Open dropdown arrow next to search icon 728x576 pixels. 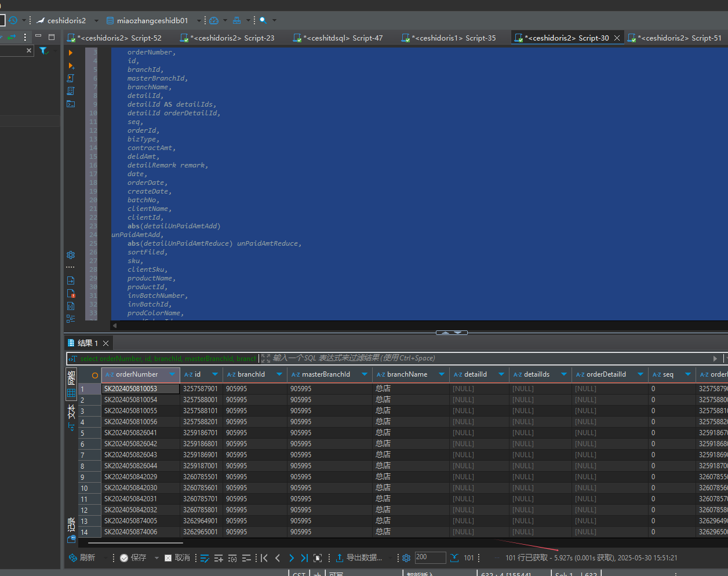click(x=274, y=20)
